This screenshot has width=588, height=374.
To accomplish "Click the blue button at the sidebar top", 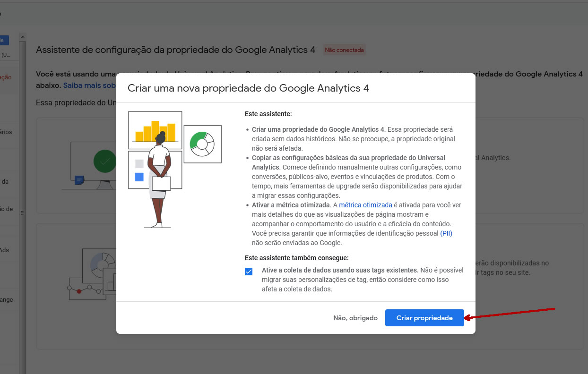I will 4,41.
